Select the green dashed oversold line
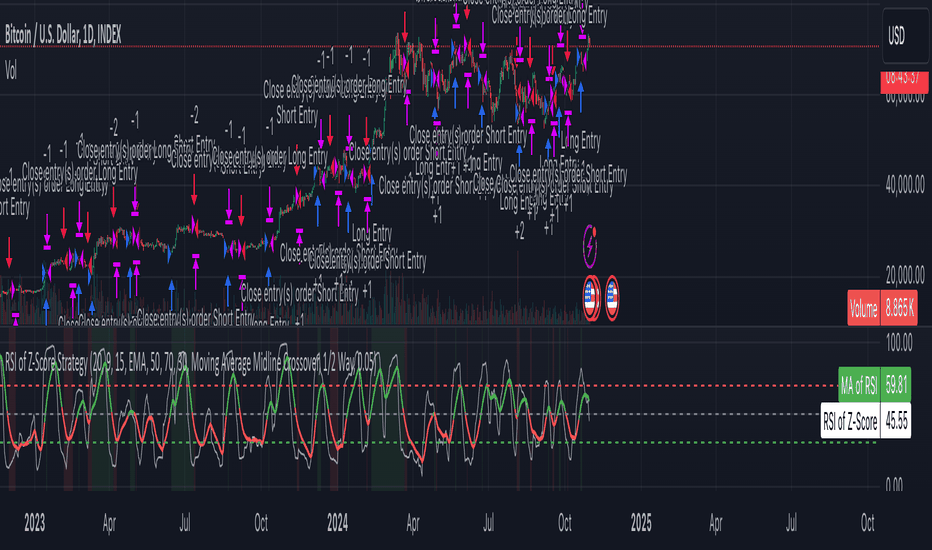 click(x=439, y=442)
